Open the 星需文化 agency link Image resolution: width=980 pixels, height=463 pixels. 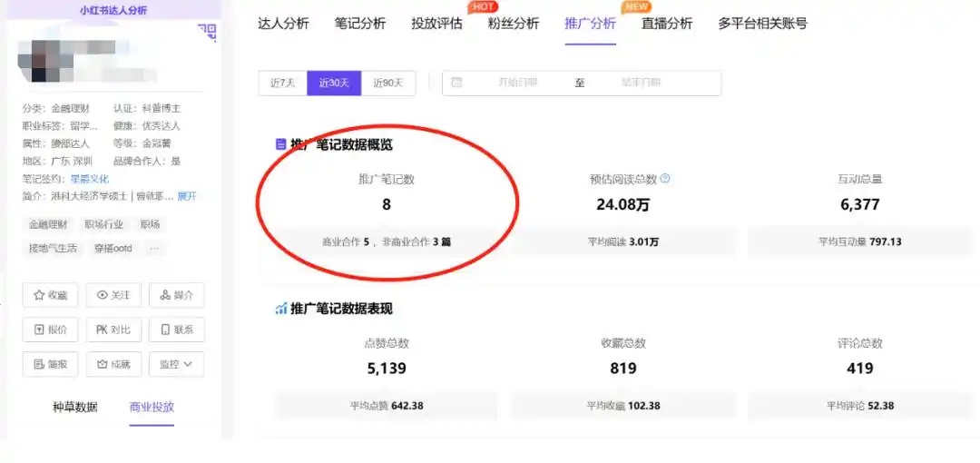tap(87, 179)
